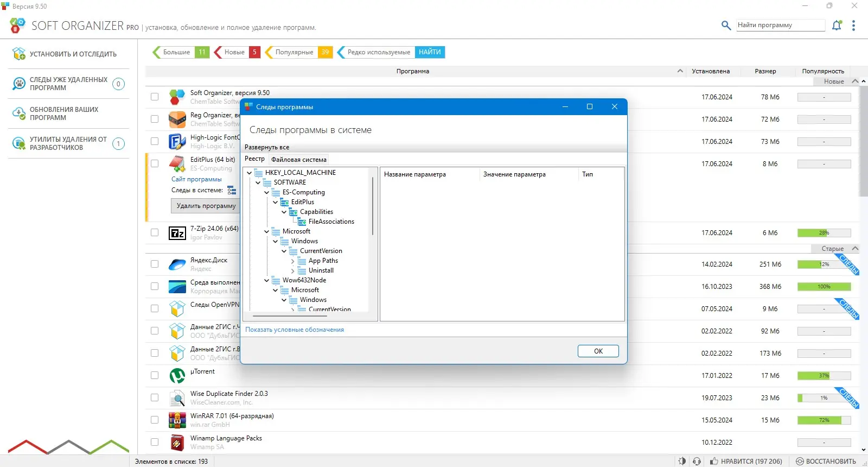The width and height of the screenshot is (868, 467).
Task: Click the Яндекс.Диск program icon
Action: point(177,264)
